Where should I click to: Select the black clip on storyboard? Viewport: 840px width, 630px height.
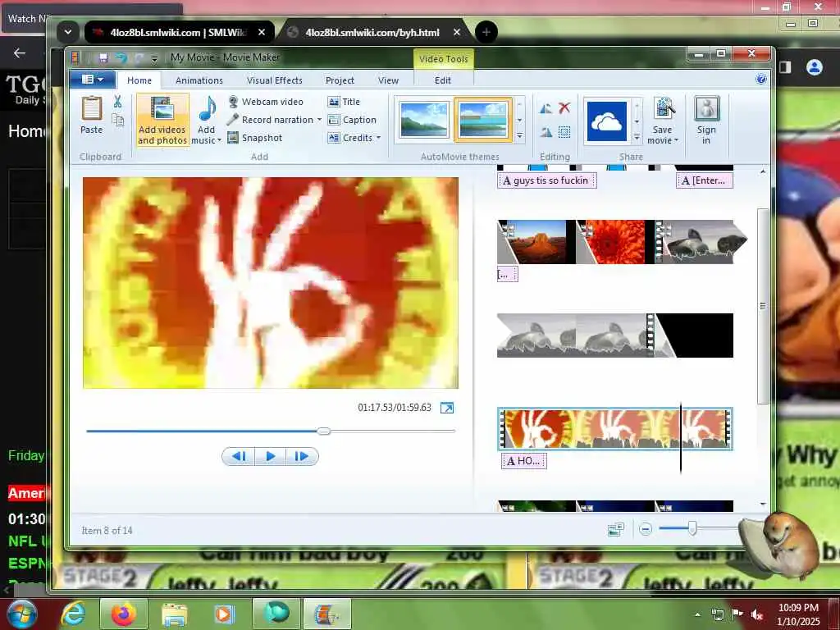point(694,336)
